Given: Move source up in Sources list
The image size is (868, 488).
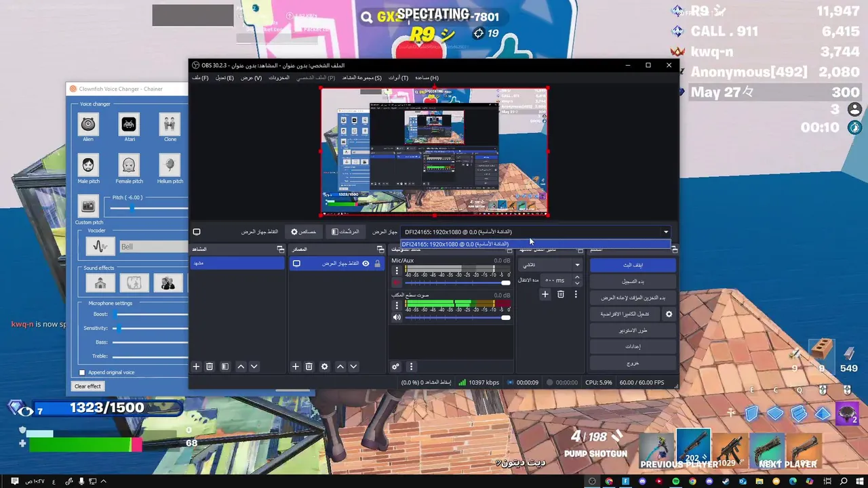Looking at the screenshot, I should [340, 367].
